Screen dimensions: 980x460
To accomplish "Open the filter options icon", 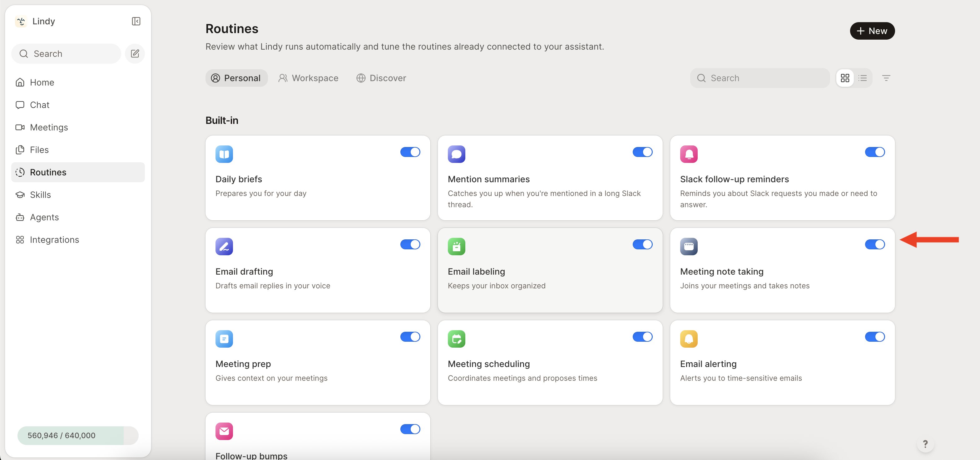I will click(886, 78).
